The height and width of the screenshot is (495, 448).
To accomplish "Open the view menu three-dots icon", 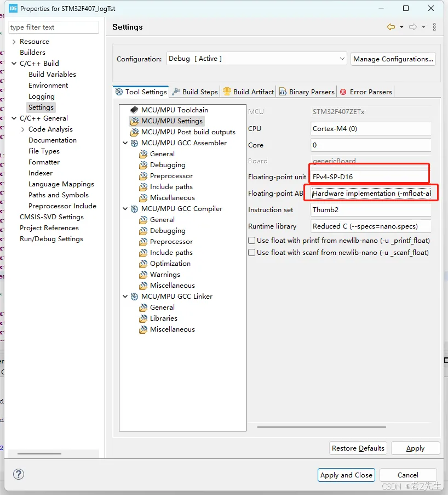I will 434,27.
